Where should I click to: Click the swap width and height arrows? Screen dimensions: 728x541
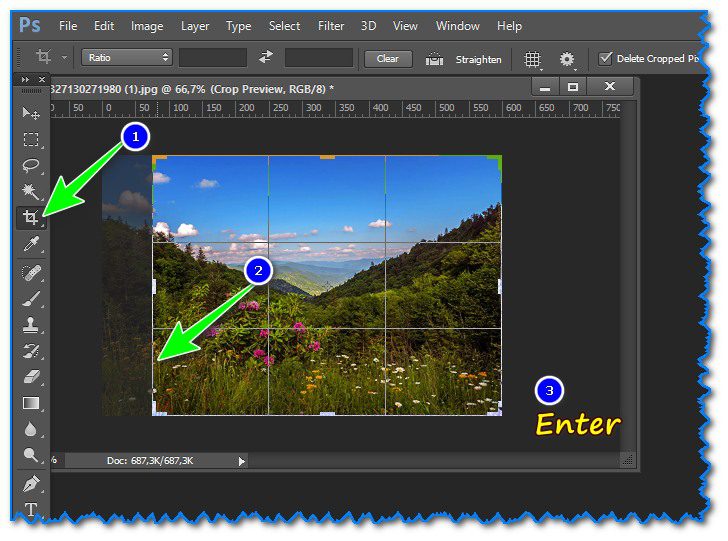coord(266,58)
